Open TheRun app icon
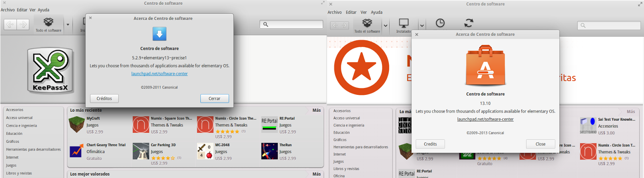 (269, 151)
